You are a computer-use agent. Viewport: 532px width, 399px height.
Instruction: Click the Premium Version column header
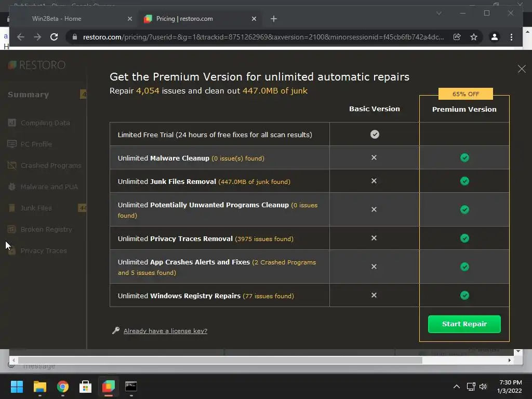[x=464, y=109]
